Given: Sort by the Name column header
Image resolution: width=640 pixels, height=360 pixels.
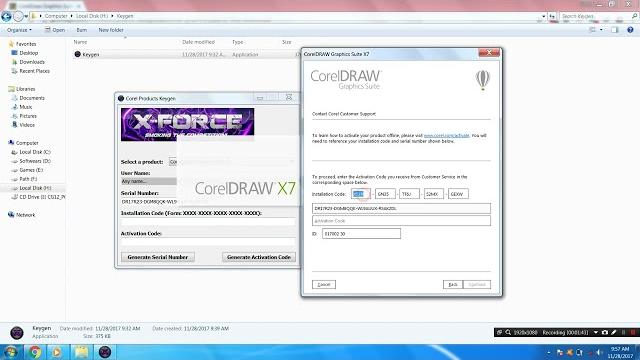Looking at the screenshot, I should coord(80,42).
